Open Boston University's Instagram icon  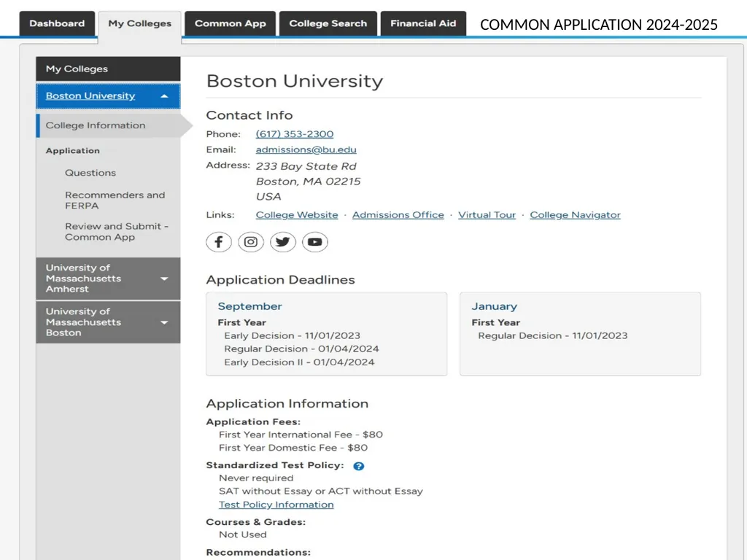pos(251,242)
